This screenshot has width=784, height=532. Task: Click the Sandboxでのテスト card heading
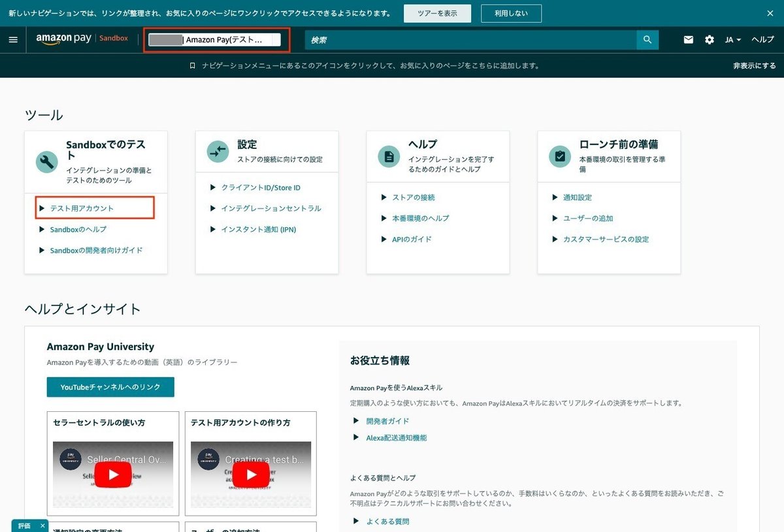point(106,150)
